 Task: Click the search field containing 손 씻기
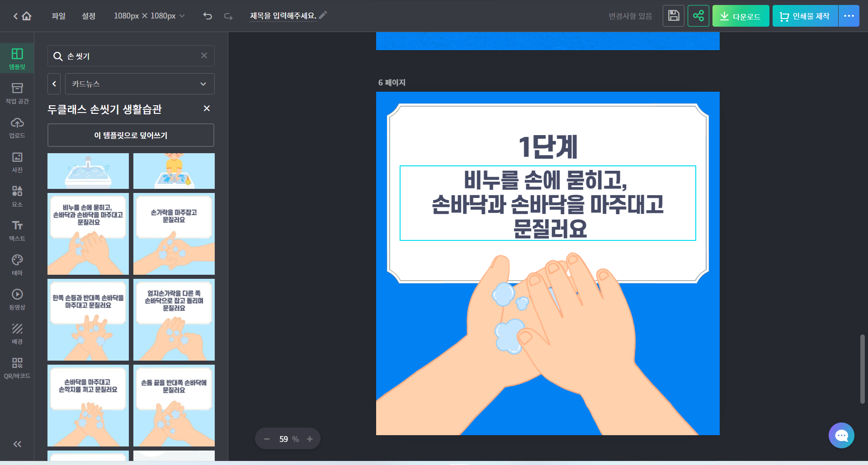tap(131, 56)
